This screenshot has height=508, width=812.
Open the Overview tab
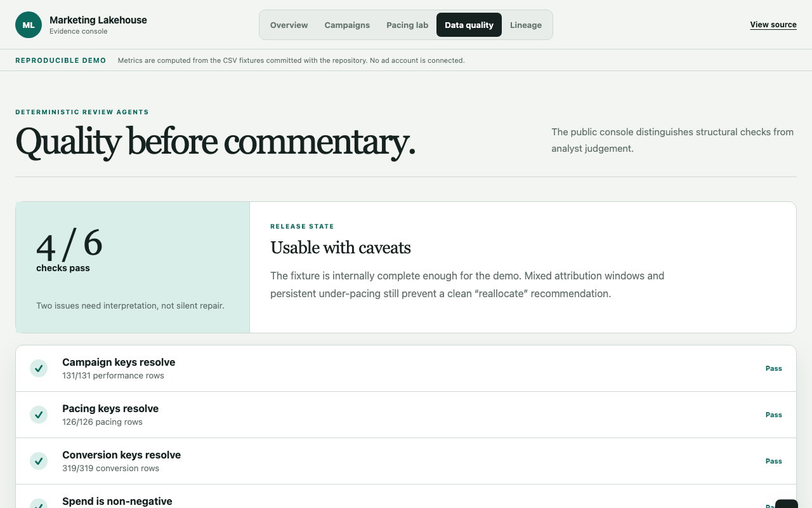coord(289,25)
